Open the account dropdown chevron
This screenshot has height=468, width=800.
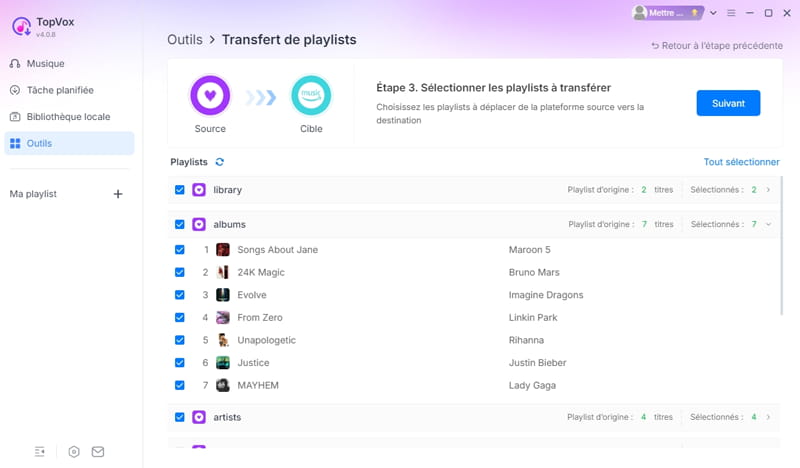pos(713,13)
